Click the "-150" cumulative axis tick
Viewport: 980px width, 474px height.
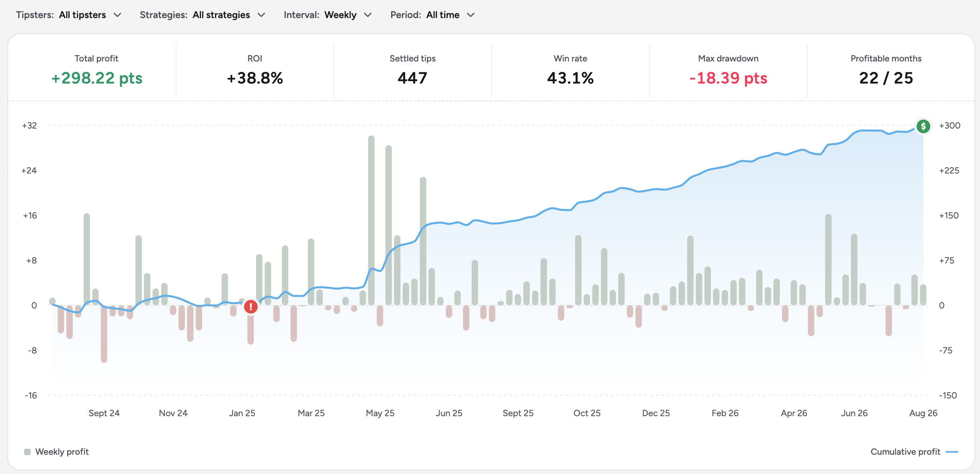click(948, 395)
